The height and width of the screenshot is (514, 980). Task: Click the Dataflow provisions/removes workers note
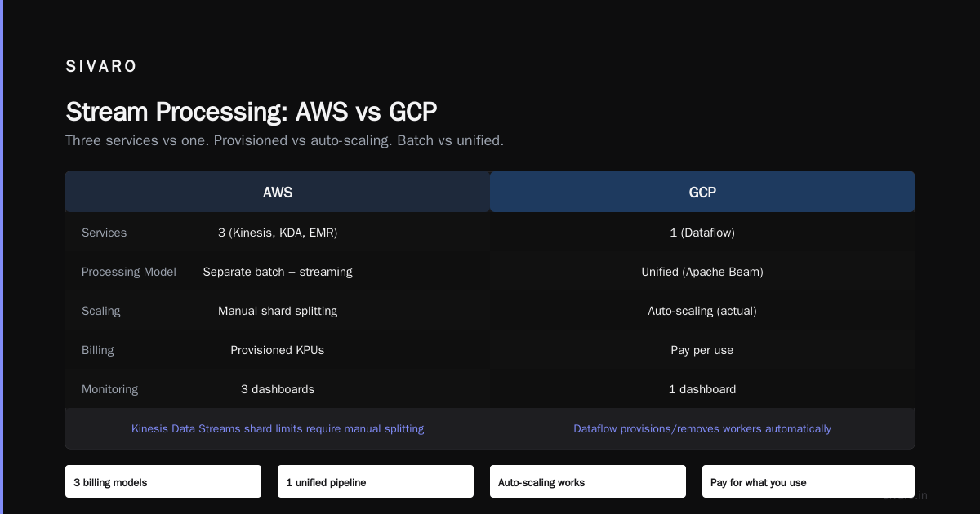[702, 428]
